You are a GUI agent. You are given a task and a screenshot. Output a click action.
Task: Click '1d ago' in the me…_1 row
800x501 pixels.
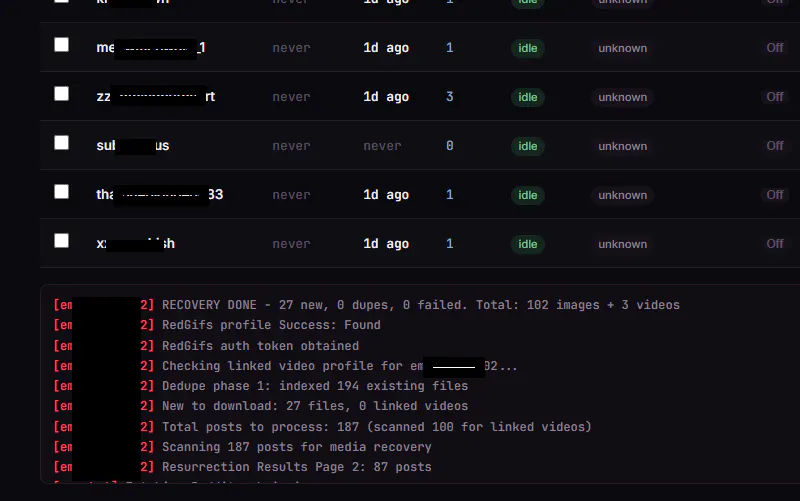point(386,48)
